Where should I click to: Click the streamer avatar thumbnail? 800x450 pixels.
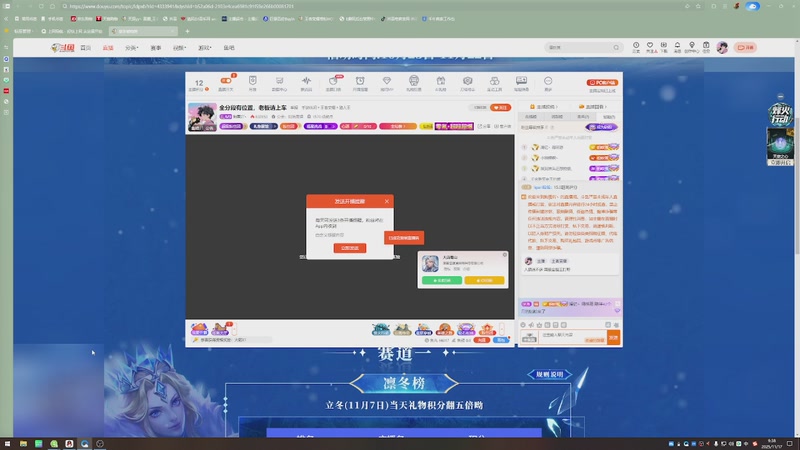coord(202,117)
